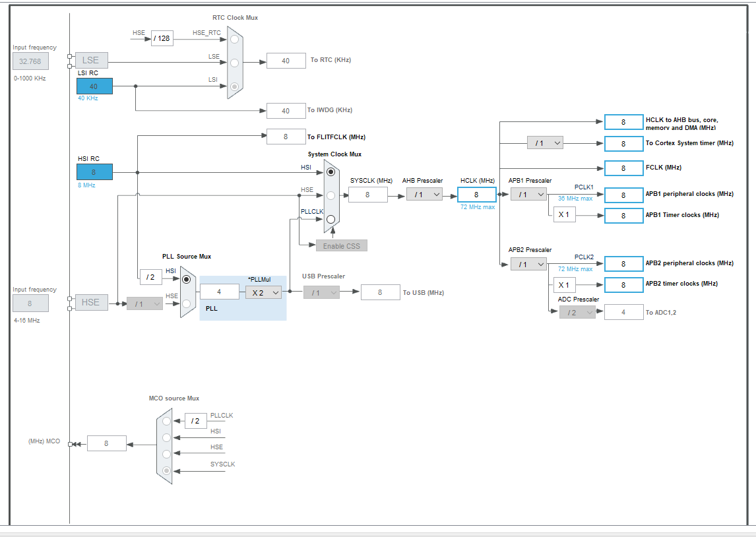756x537 pixels.
Task: Click the Enable CSS button
Action: click(341, 245)
